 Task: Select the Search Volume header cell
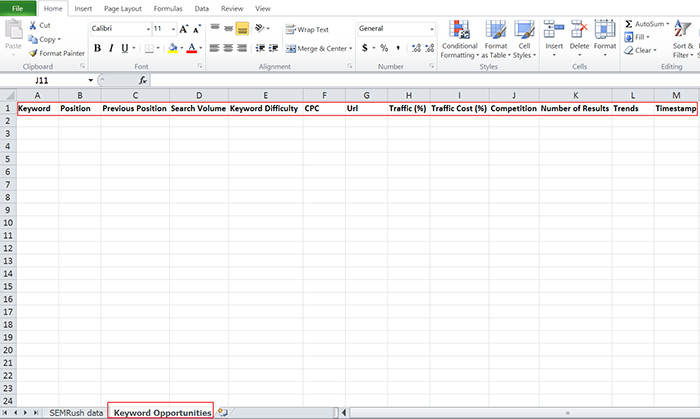(199, 108)
